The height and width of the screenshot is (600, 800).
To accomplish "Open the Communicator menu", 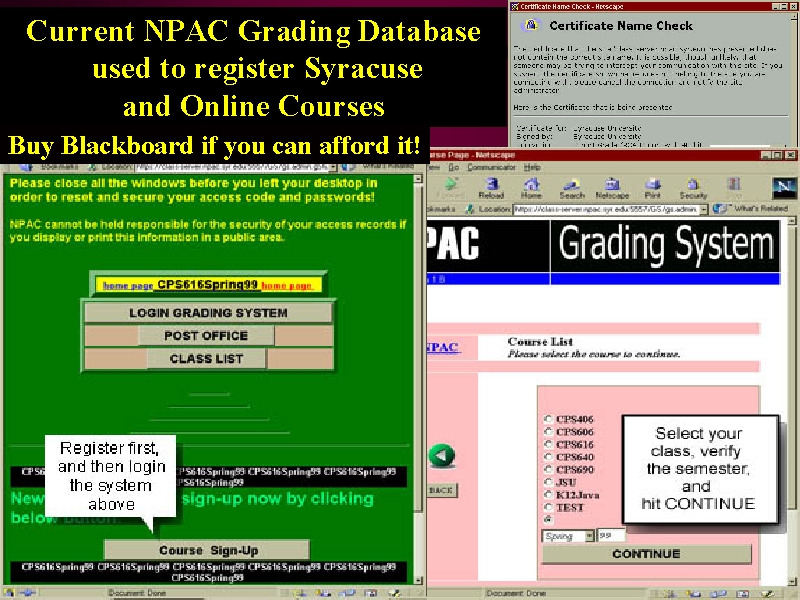I will tap(491, 167).
